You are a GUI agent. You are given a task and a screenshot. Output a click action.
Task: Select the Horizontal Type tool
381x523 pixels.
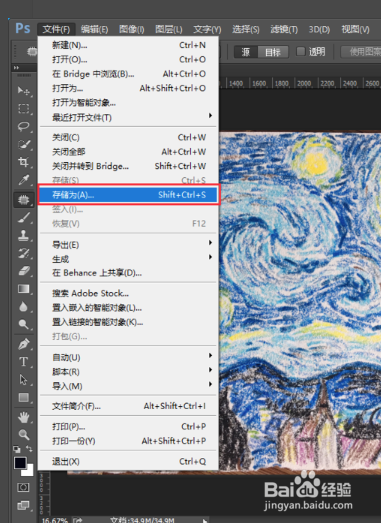(x=23, y=362)
